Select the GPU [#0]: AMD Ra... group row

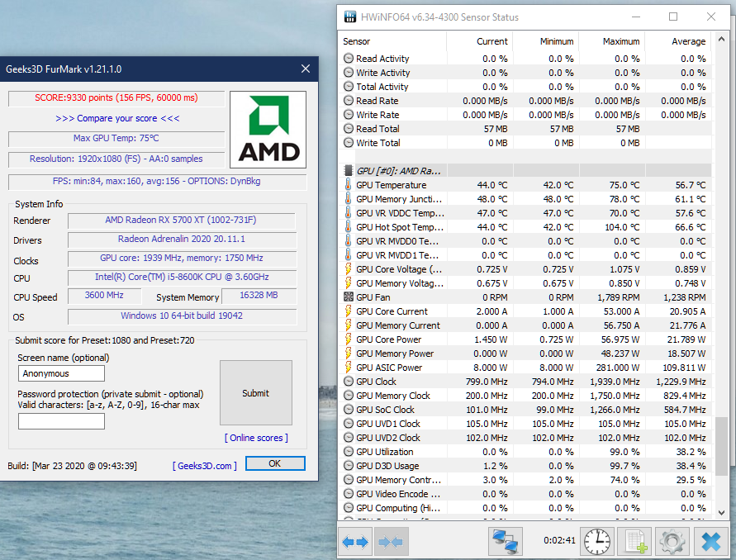point(525,170)
